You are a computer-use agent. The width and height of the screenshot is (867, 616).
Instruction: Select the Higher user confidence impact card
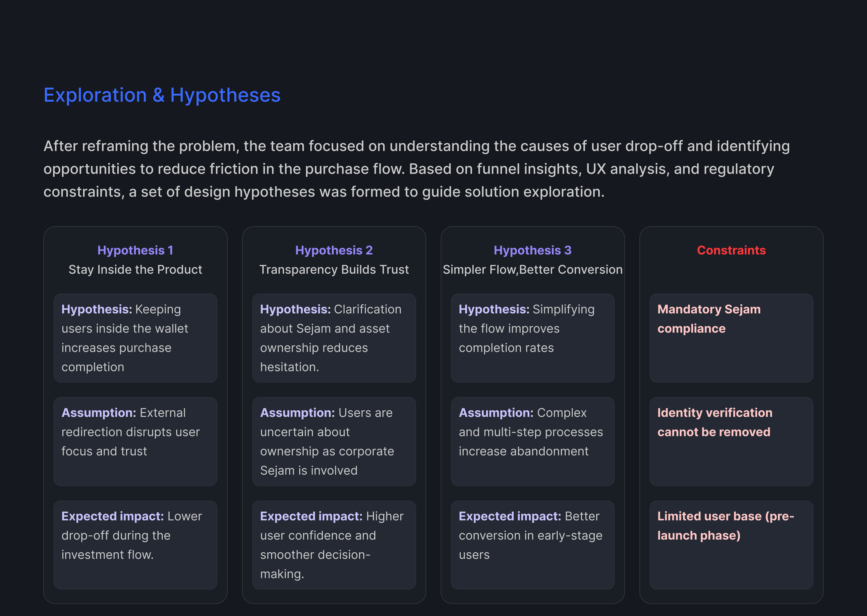pyautogui.click(x=334, y=545)
